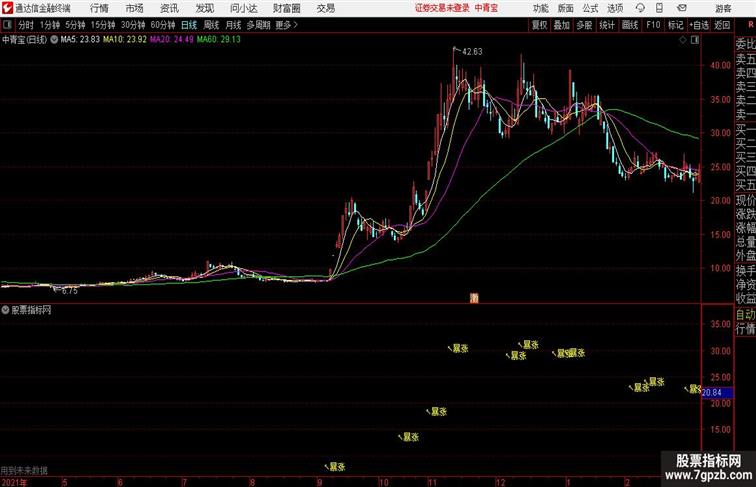Viewport: 756px width, 487px height.
Task: Click the red R icon
Action: coord(751,25)
